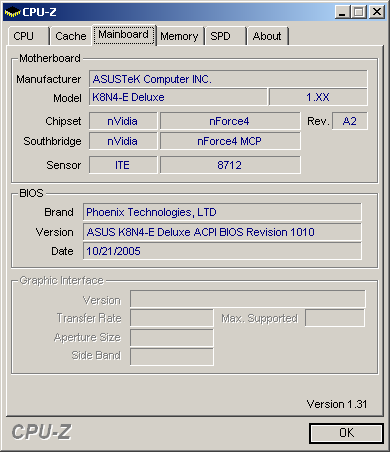Click the Graphic Interface Version field

(248, 299)
